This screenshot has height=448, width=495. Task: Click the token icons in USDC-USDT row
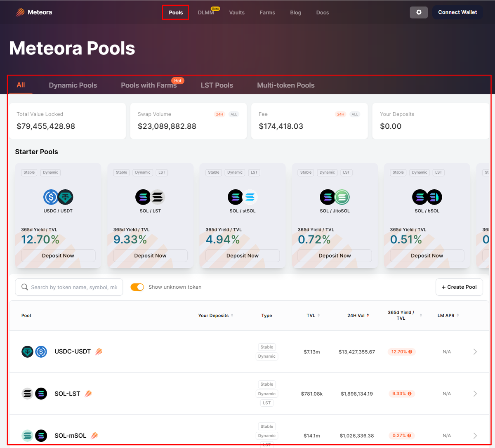tap(34, 352)
